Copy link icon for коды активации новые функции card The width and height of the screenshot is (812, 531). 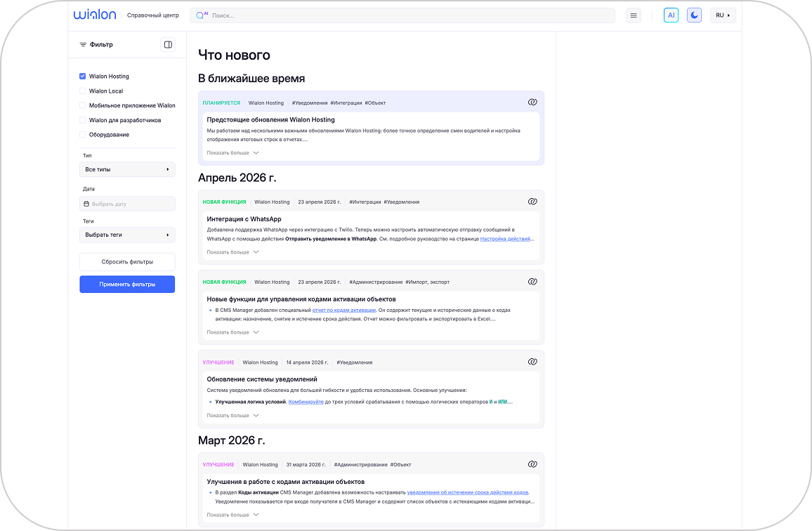pyautogui.click(x=532, y=281)
